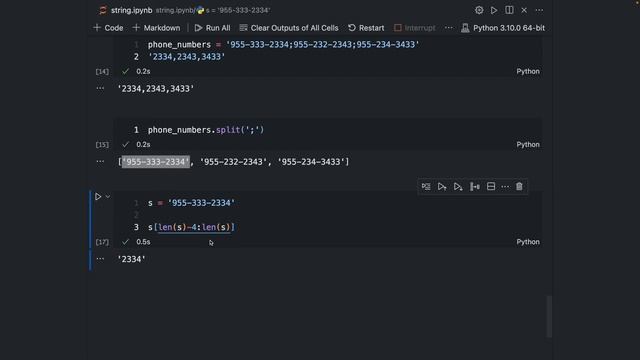The height and width of the screenshot is (360, 640).
Task: Open output menu for split list result
Action: (x=100, y=162)
